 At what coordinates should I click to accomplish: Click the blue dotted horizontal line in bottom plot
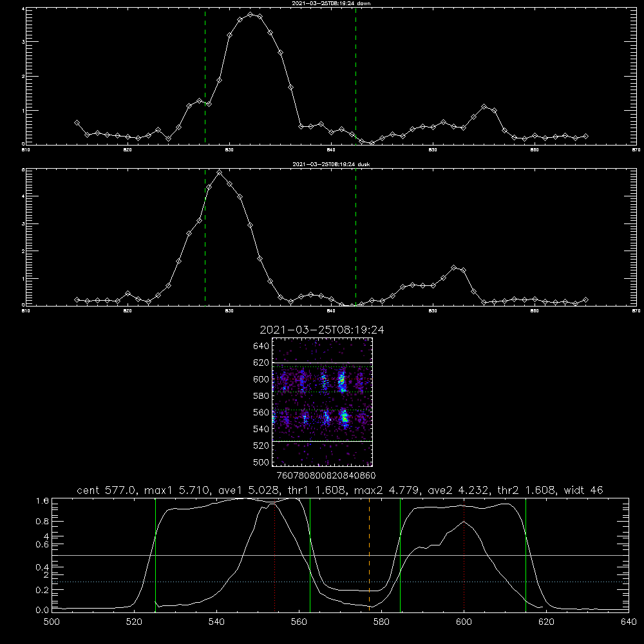coord(340,582)
